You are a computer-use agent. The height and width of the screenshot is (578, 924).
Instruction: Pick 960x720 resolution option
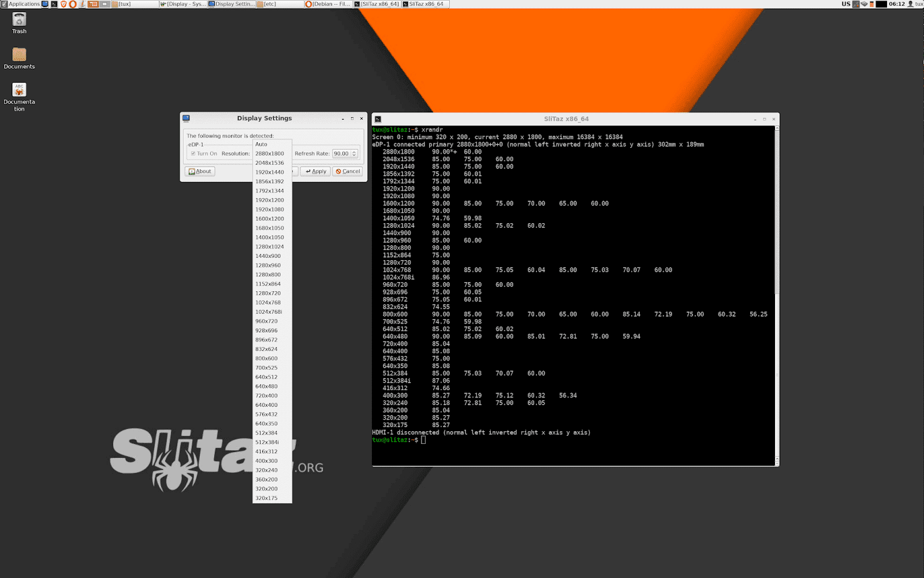tap(272, 321)
